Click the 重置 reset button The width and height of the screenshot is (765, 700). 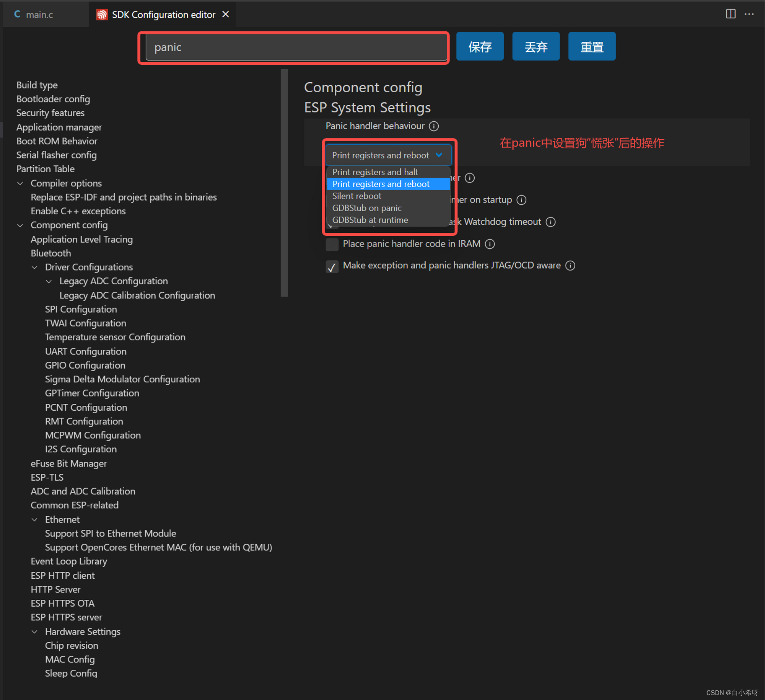[x=591, y=47]
